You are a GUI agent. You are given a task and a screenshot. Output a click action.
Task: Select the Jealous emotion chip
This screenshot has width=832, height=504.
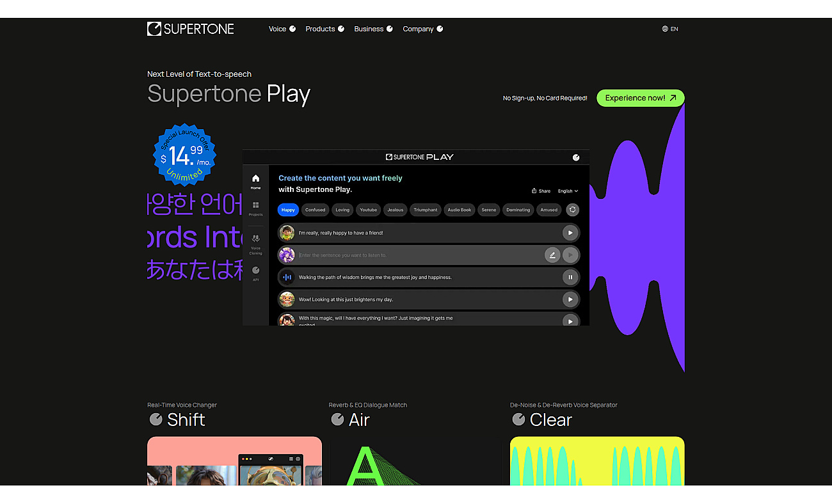(x=396, y=210)
